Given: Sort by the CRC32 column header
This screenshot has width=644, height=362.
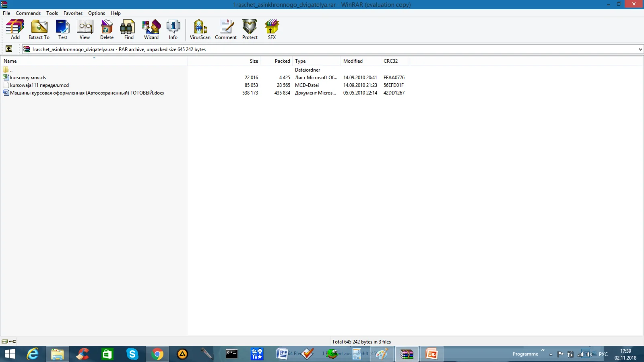Looking at the screenshot, I should click(x=395, y=61).
